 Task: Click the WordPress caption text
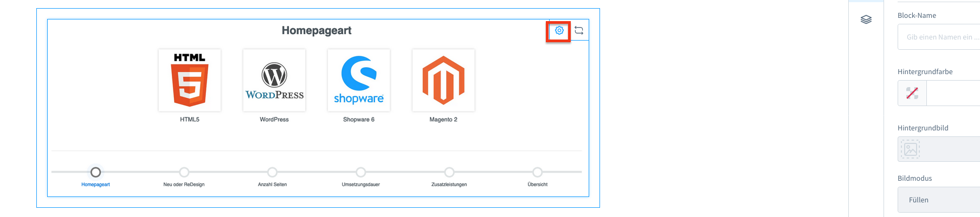(x=274, y=120)
